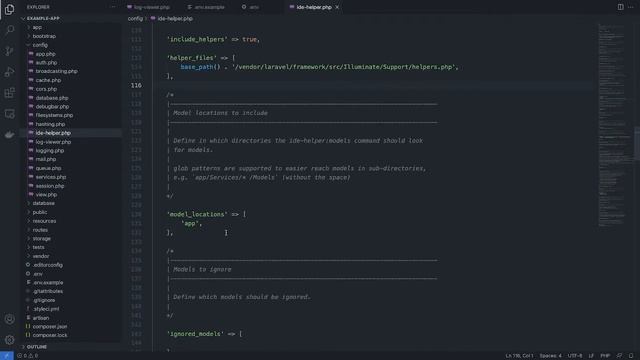Screen dimensions: 640x360
Task: Open cache.php file
Action: [x=48, y=80]
